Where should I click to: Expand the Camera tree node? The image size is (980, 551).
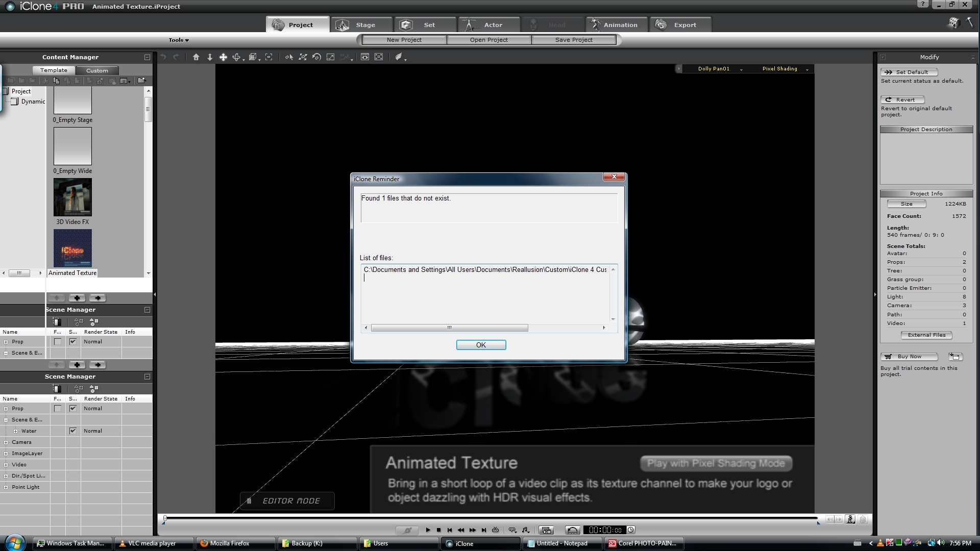click(6, 442)
